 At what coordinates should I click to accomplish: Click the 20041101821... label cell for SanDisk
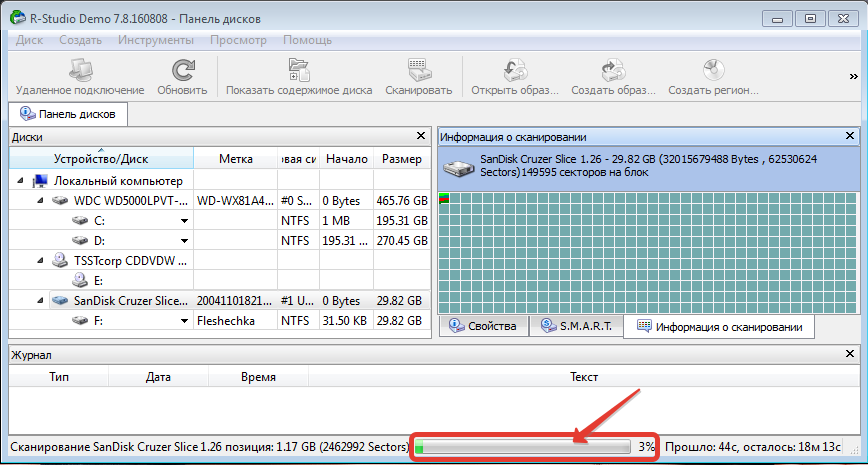tap(236, 301)
